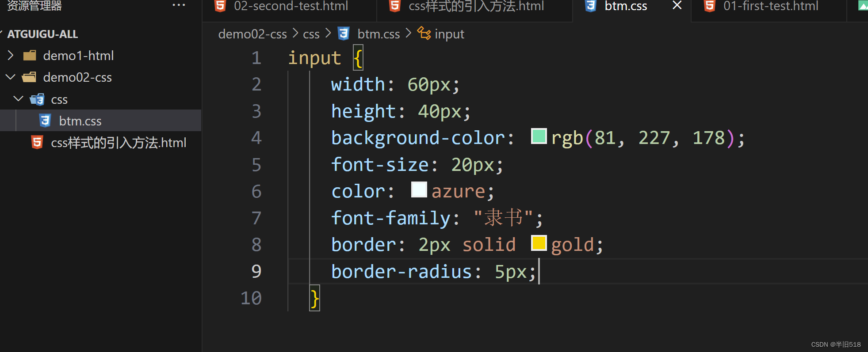Screen dimensions: 868x352
Task: Click the azure color keyword
Action: tap(458, 192)
